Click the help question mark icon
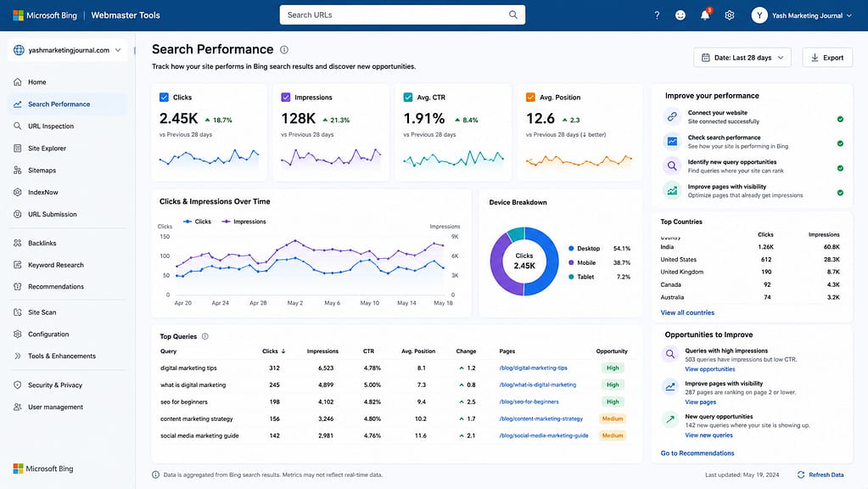 [657, 15]
